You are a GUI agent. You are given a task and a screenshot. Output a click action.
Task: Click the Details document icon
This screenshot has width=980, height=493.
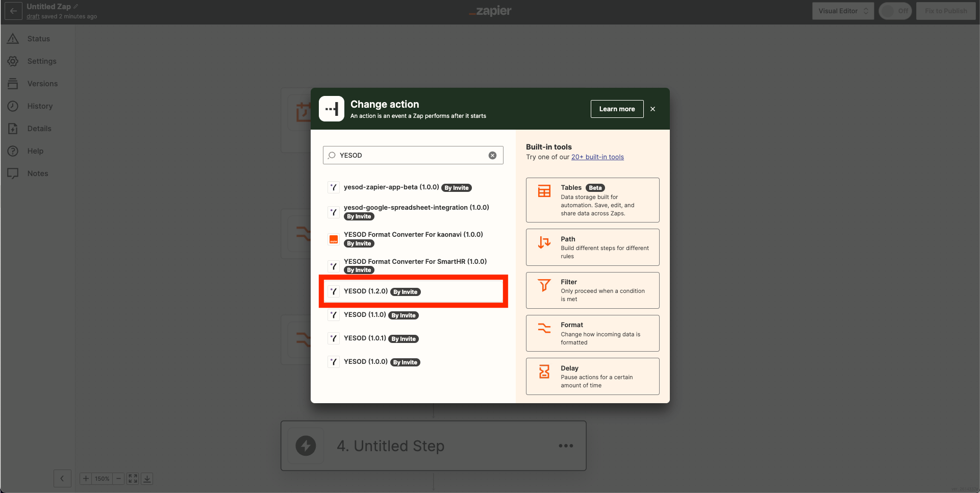[x=13, y=129]
